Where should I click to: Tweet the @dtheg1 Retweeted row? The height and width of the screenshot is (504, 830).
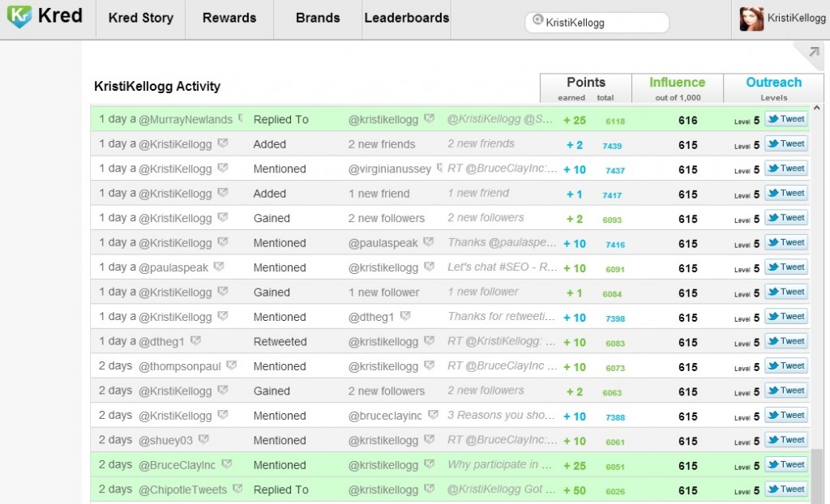786,341
